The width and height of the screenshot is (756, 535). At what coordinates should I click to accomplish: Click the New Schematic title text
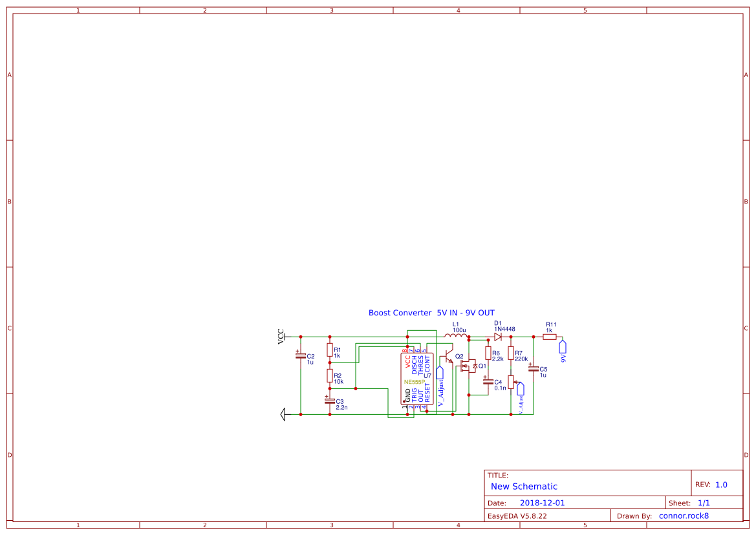(x=524, y=487)
